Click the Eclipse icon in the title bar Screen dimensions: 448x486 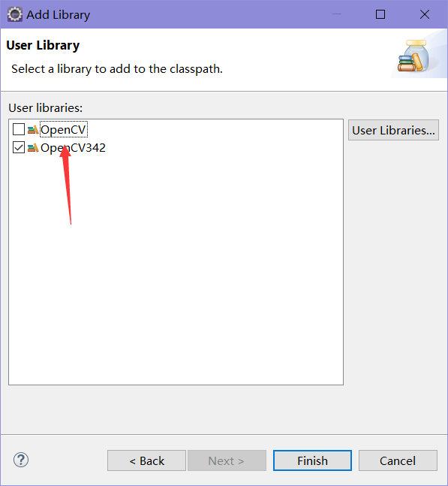click(15, 14)
